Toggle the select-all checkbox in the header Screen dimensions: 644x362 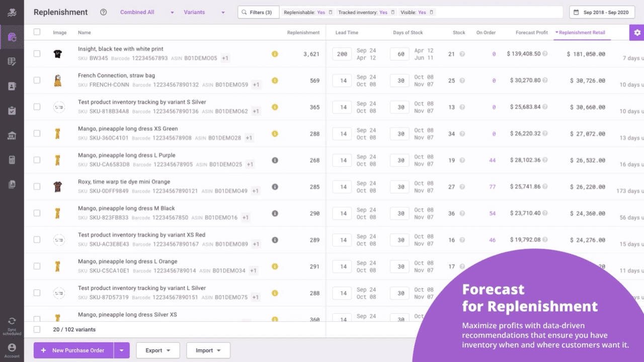tap(37, 31)
